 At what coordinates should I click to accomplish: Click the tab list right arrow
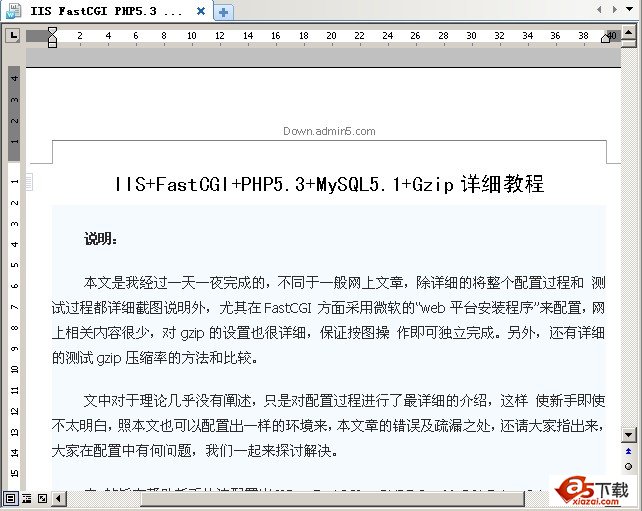click(x=615, y=9)
